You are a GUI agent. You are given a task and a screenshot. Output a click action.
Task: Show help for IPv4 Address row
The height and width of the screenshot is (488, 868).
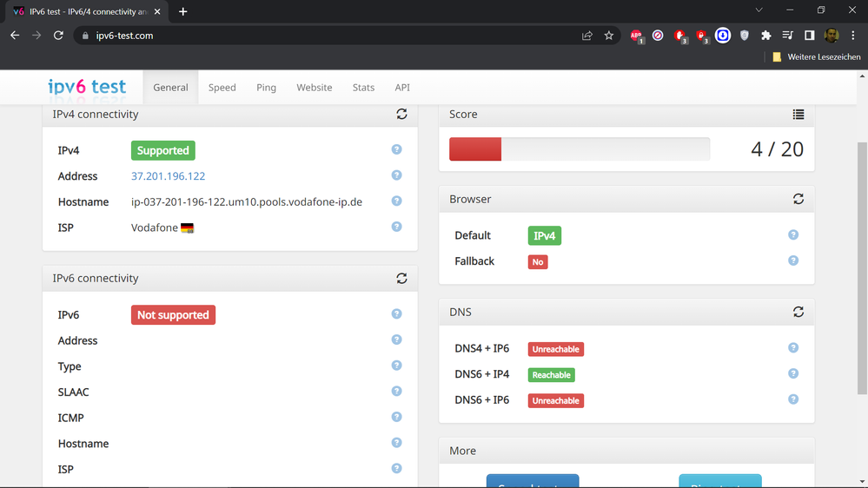point(396,175)
